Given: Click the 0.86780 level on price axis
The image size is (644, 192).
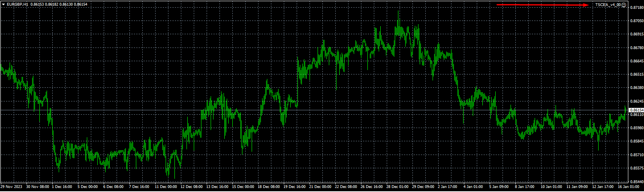Looking at the screenshot, I should (x=636, y=48).
